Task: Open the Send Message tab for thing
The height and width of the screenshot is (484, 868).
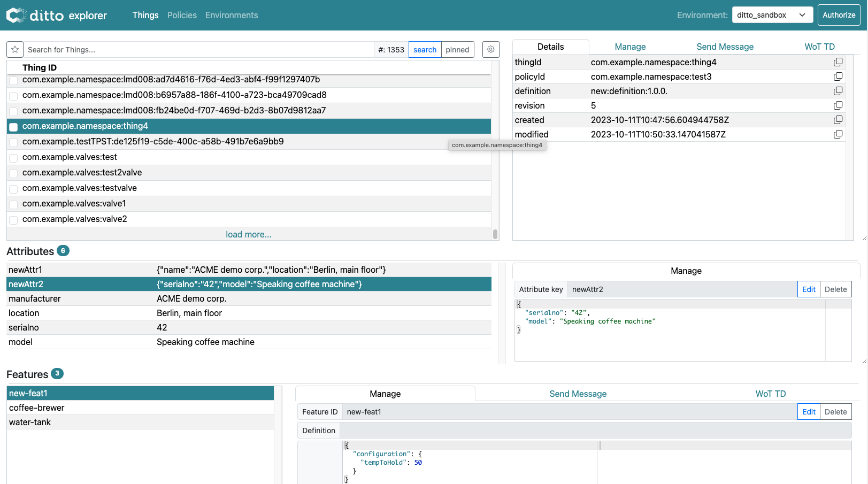Action: (725, 47)
